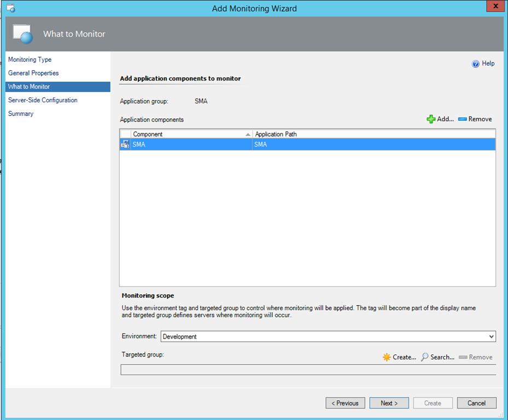Go to the Monitoring Type step
Viewport: 508px width, 420px height.
click(30, 60)
